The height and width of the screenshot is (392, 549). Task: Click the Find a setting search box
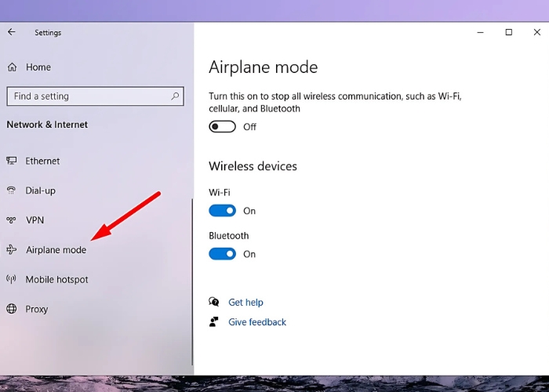(86, 96)
